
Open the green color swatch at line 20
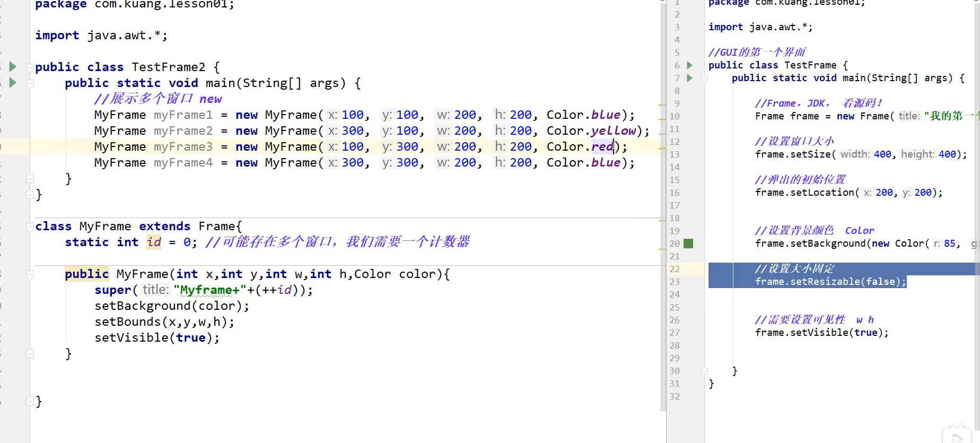tap(688, 244)
